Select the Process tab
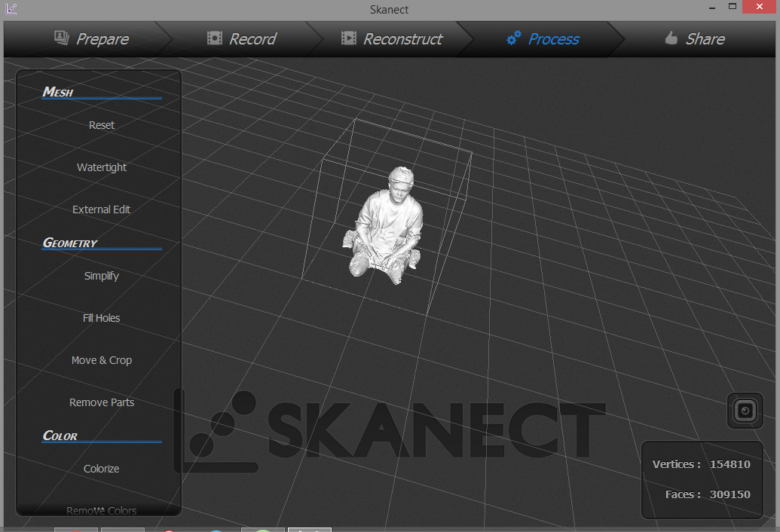The width and height of the screenshot is (780, 532). [543, 38]
